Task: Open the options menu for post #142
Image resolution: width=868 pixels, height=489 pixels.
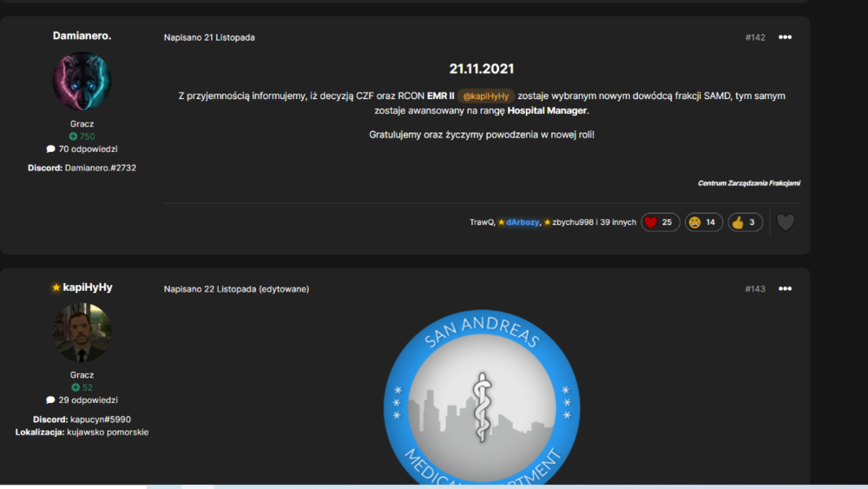Action: click(785, 37)
